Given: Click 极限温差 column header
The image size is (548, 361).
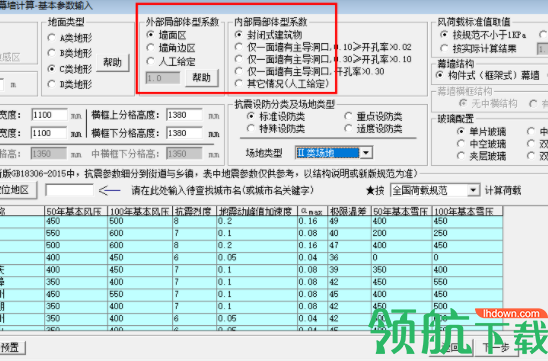Looking at the screenshot, I should 349,211.
